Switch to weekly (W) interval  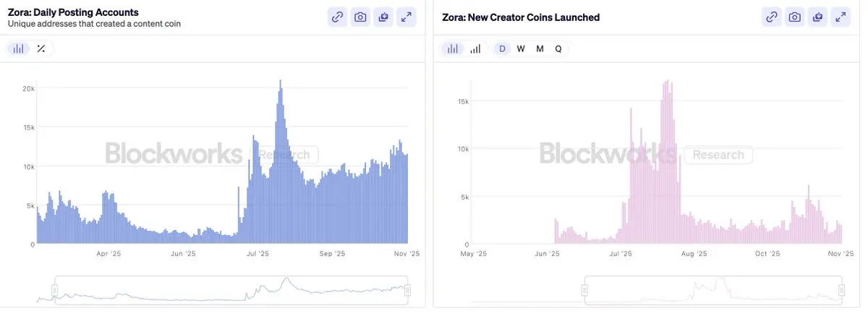[x=521, y=48]
